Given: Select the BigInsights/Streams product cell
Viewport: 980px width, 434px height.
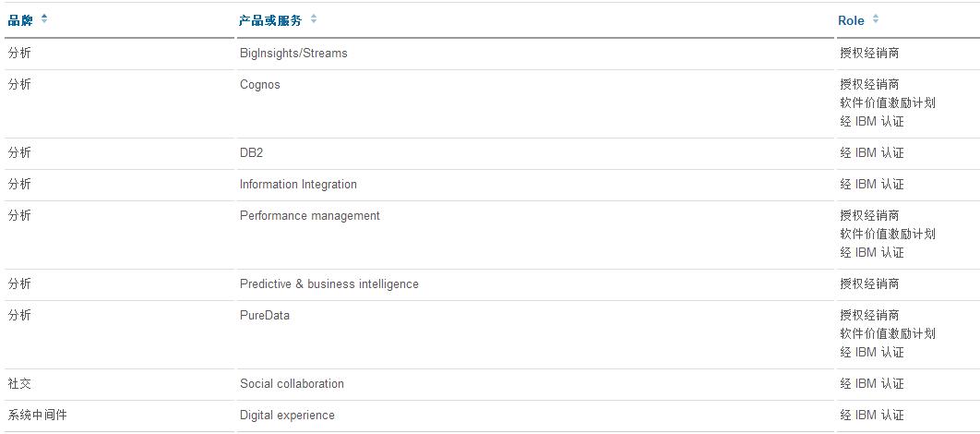Looking at the screenshot, I should pos(293,54).
